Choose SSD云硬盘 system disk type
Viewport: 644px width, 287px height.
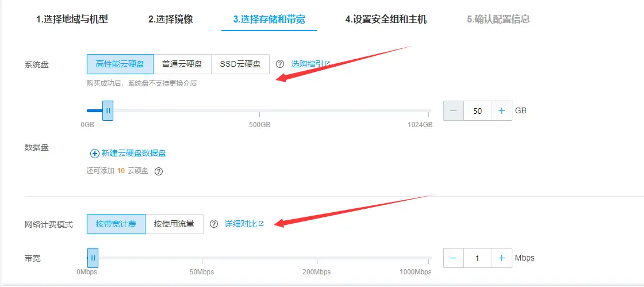coord(240,64)
